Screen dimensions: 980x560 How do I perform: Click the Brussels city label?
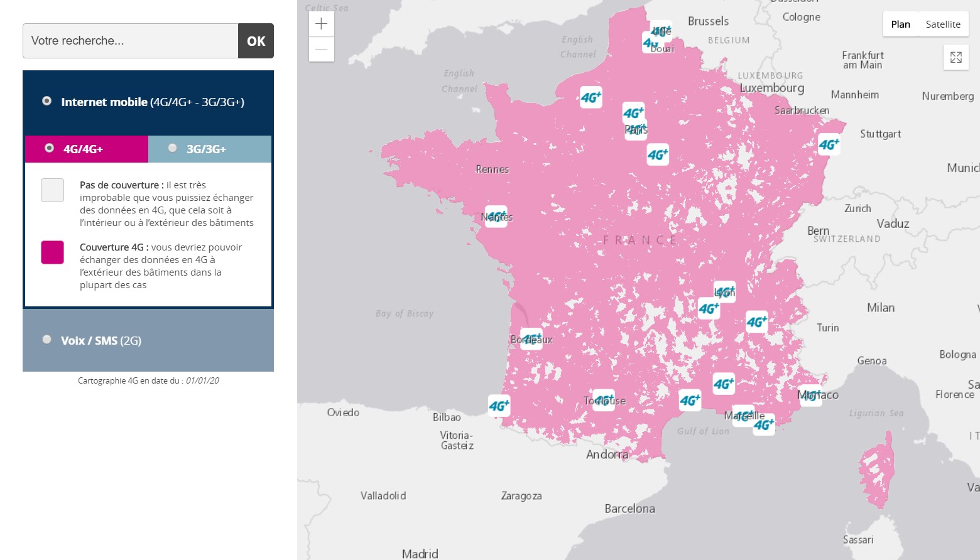click(x=709, y=21)
